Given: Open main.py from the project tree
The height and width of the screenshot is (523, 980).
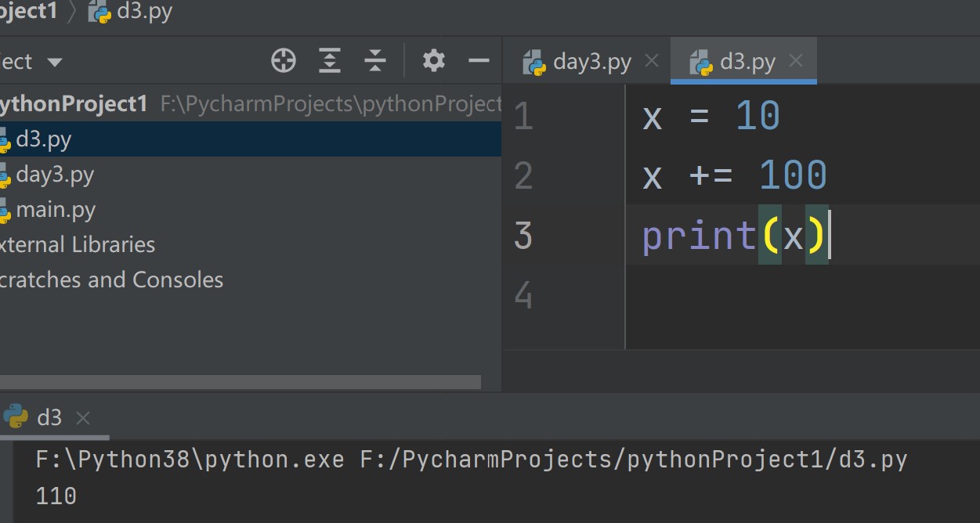Looking at the screenshot, I should 55,210.
